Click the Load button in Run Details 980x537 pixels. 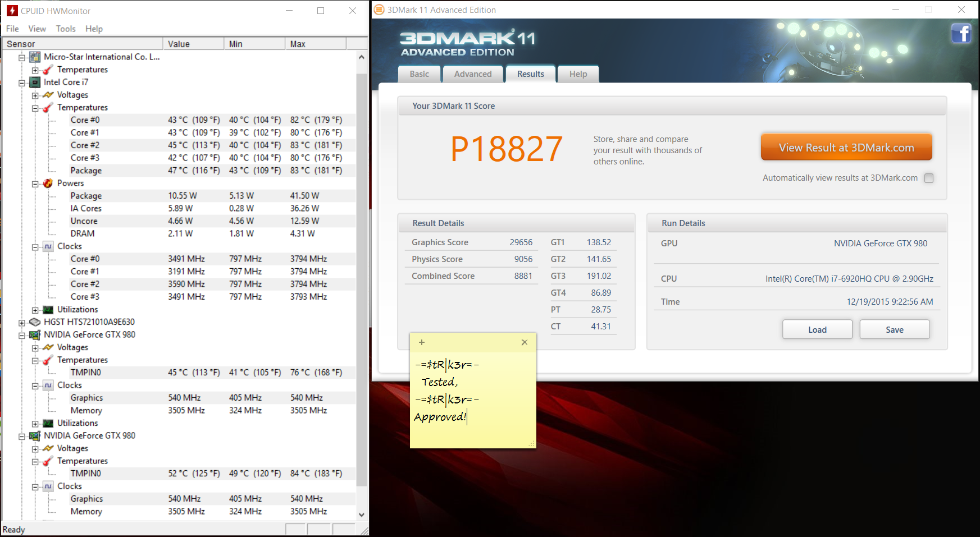click(817, 329)
